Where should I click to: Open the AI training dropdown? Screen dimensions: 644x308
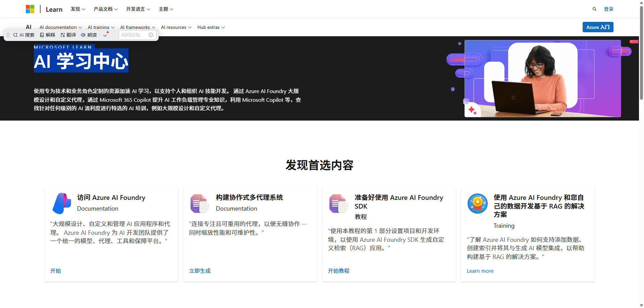(x=101, y=27)
